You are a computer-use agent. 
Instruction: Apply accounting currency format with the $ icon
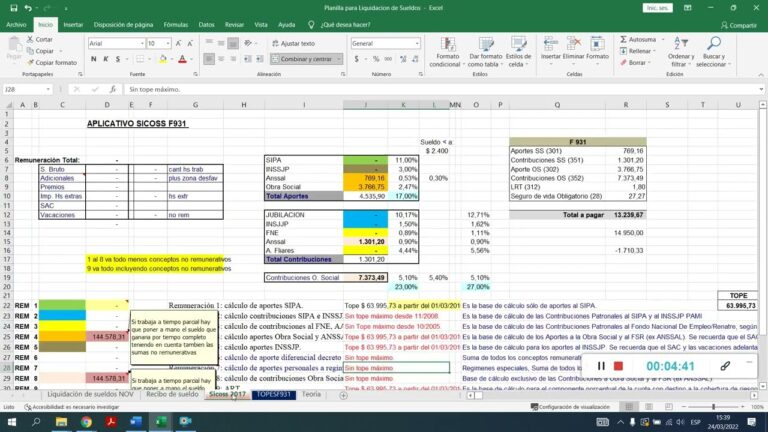click(357, 59)
